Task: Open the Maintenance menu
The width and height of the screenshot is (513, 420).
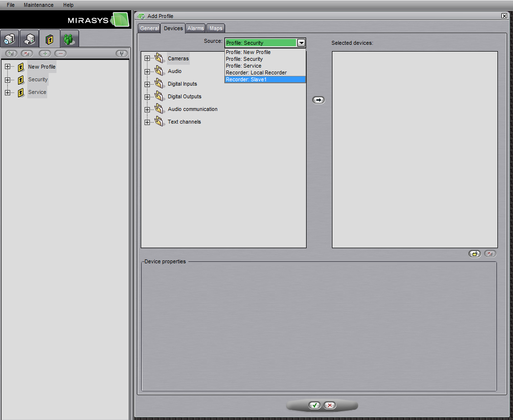Action: click(38, 5)
